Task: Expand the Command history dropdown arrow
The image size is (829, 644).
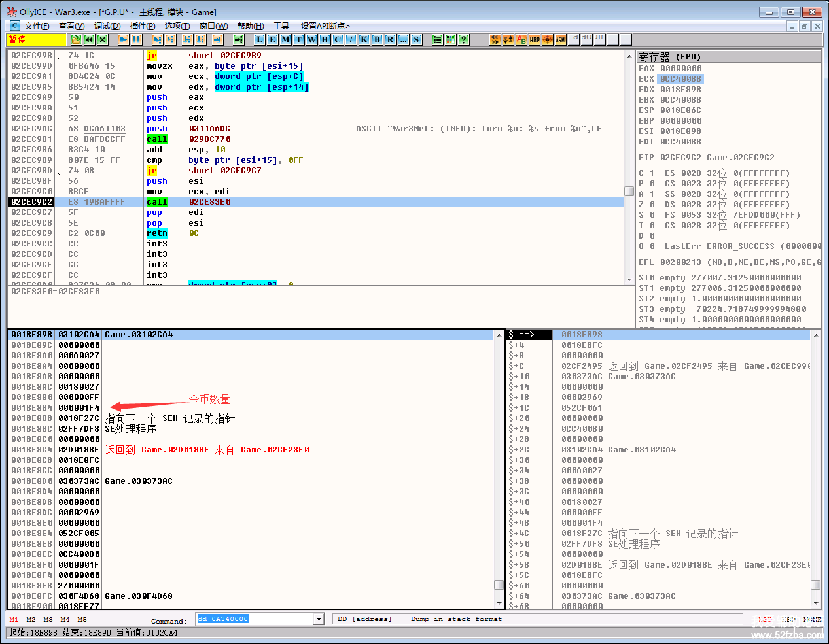Action: tap(319, 619)
